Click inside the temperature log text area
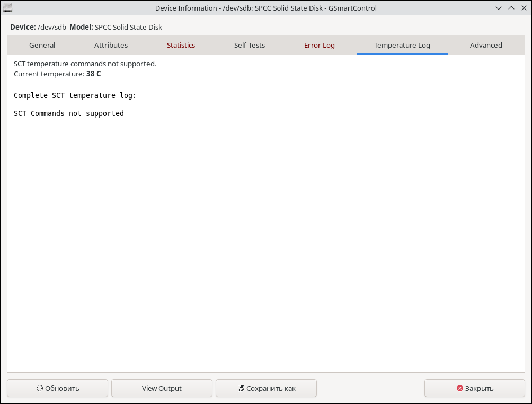This screenshot has height=404, width=532. (x=265, y=238)
